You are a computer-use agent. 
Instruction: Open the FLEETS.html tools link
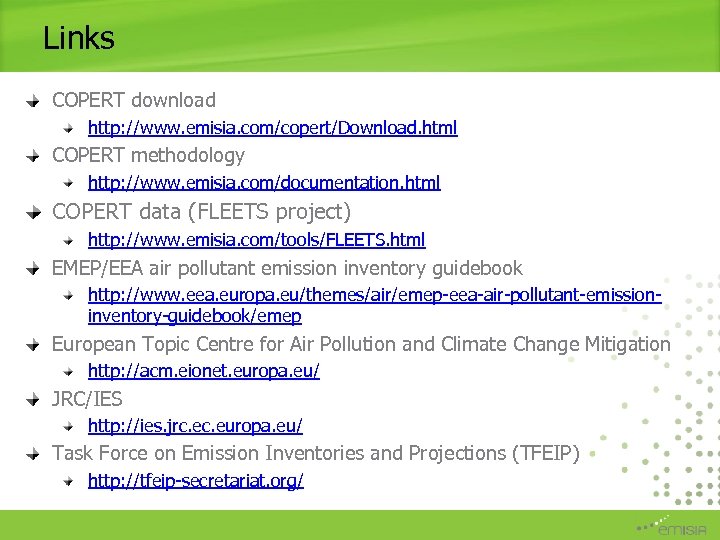click(256, 240)
